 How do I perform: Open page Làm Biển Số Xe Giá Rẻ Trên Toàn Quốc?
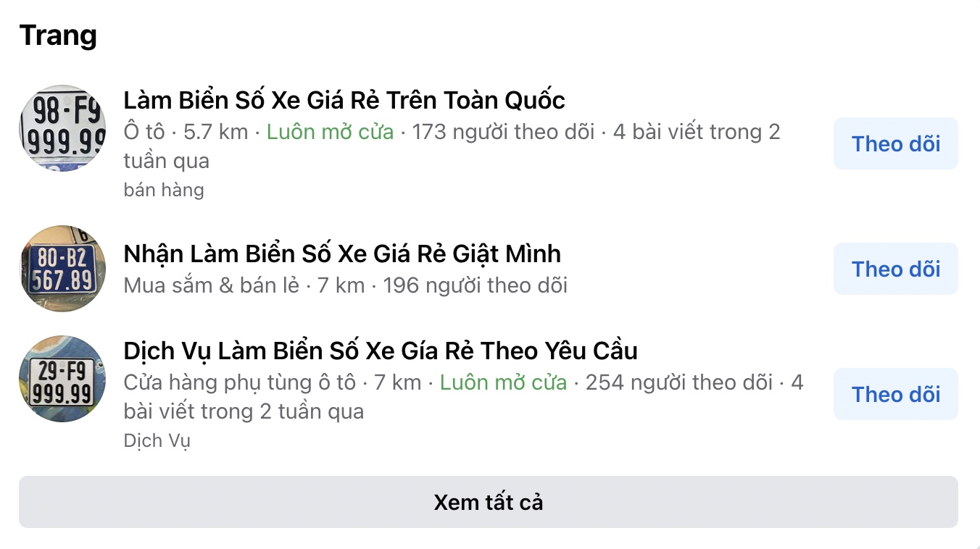click(x=344, y=100)
